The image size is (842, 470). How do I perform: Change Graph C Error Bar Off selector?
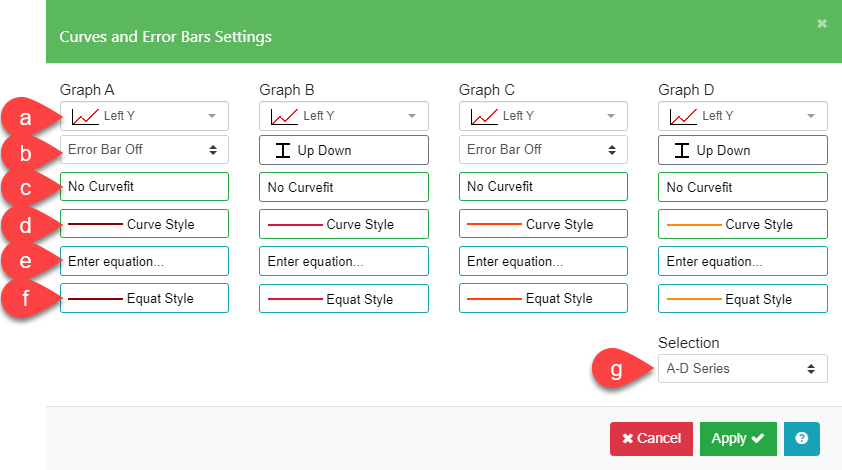543,150
